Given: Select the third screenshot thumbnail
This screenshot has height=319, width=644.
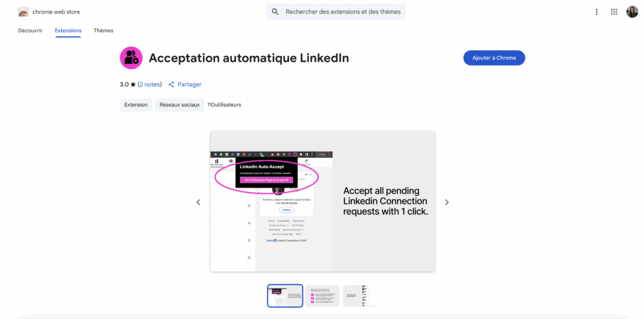Looking at the screenshot, I should (360, 296).
